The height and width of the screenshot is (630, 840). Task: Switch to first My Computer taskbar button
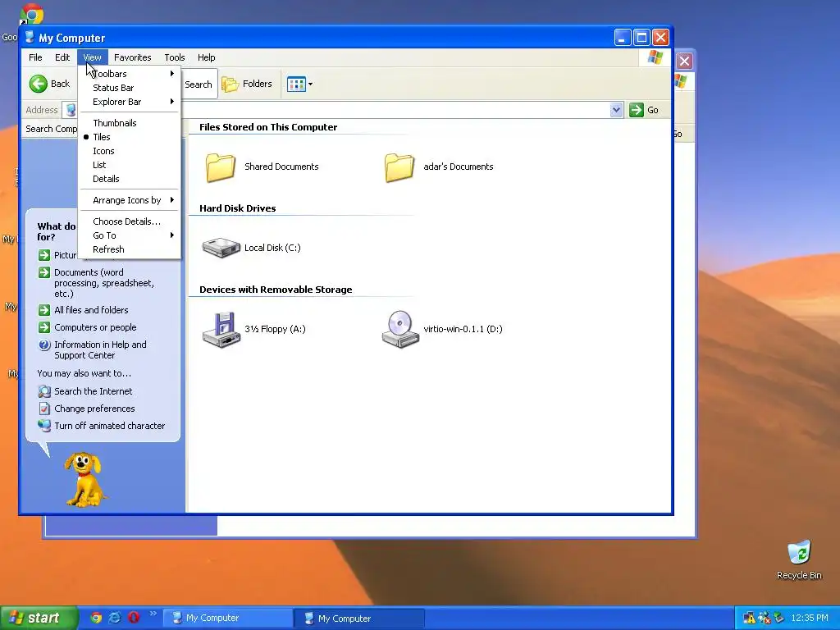pyautogui.click(x=228, y=619)
